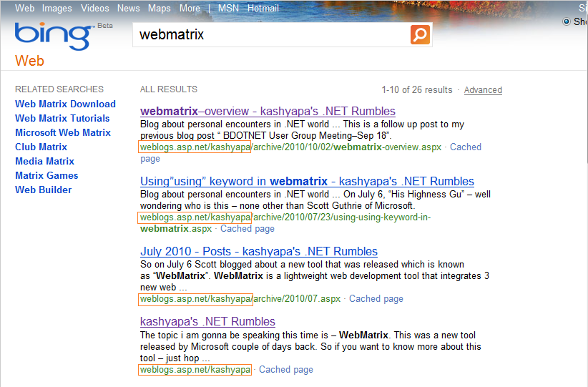Open Cached page for weblogs.asp.net/kashyapa result
The width and height of the screenshot is (588, 387).
(285, 370)
